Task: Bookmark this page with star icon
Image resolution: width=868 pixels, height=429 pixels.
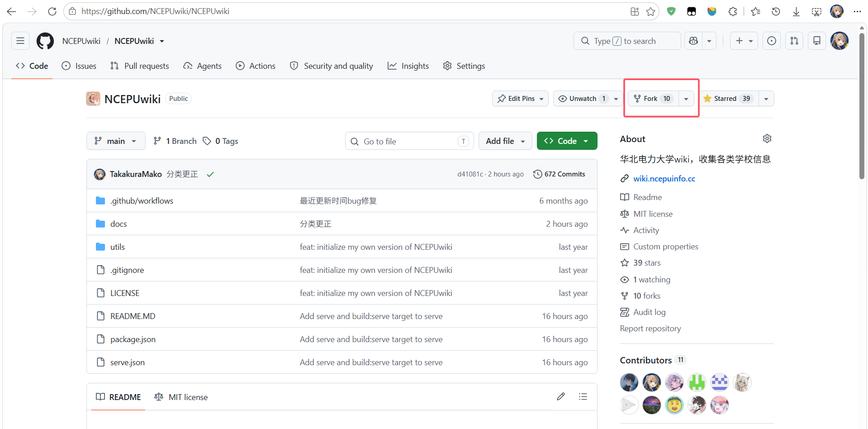Action: click(651, 11)
